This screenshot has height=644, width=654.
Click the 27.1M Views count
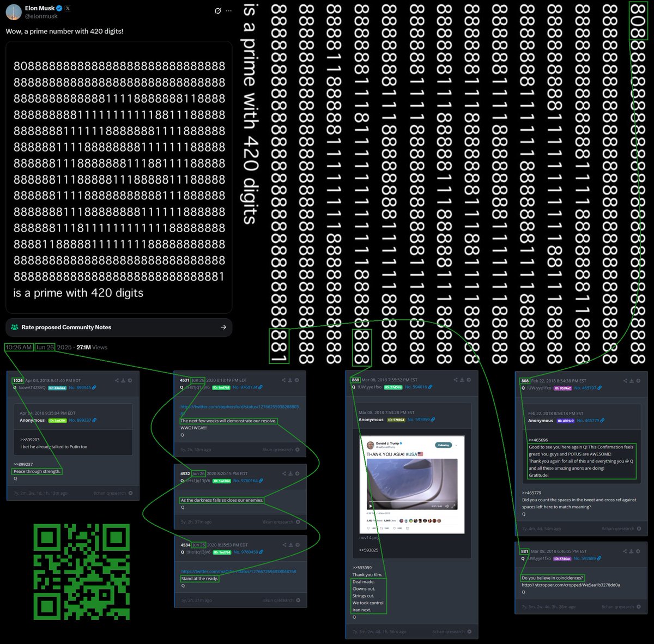pos(92,347)
